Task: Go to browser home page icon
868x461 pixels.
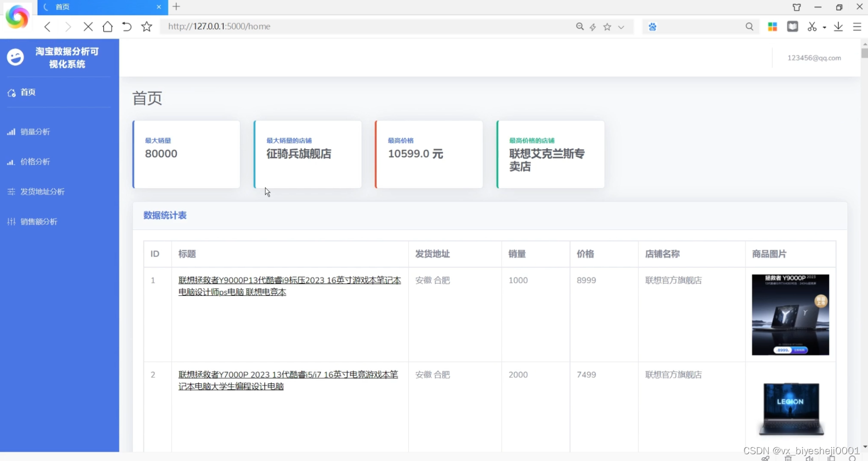Action: pyautogui.click(x=107, y=27)
